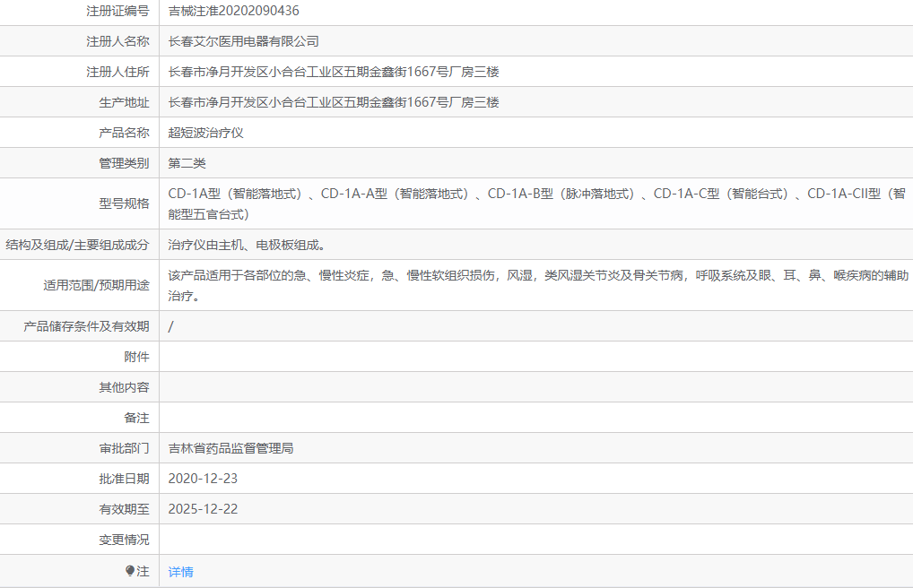
Task: Click the 审批部门 label
Action: [124, 448]
